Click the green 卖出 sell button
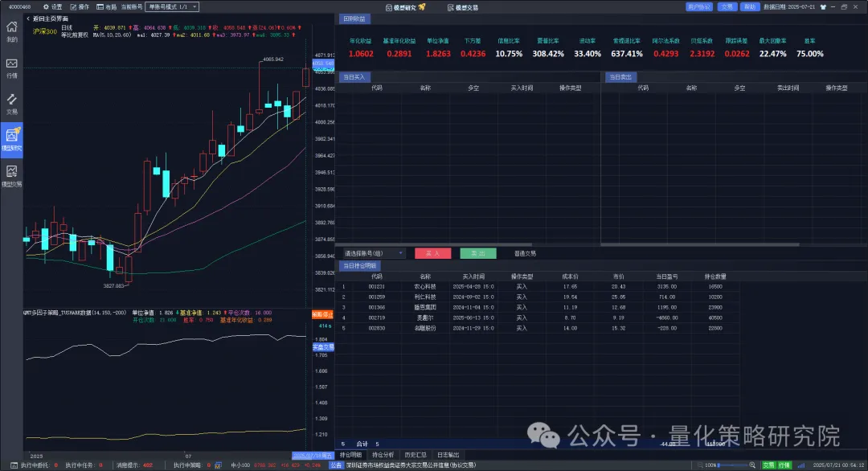The image size is (868, 471). (477, 253)
